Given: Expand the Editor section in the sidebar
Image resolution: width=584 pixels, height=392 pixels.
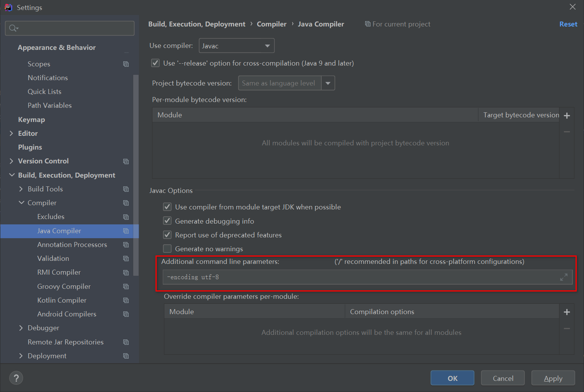Looking at the screenshot, I should (x=12, y=133).
